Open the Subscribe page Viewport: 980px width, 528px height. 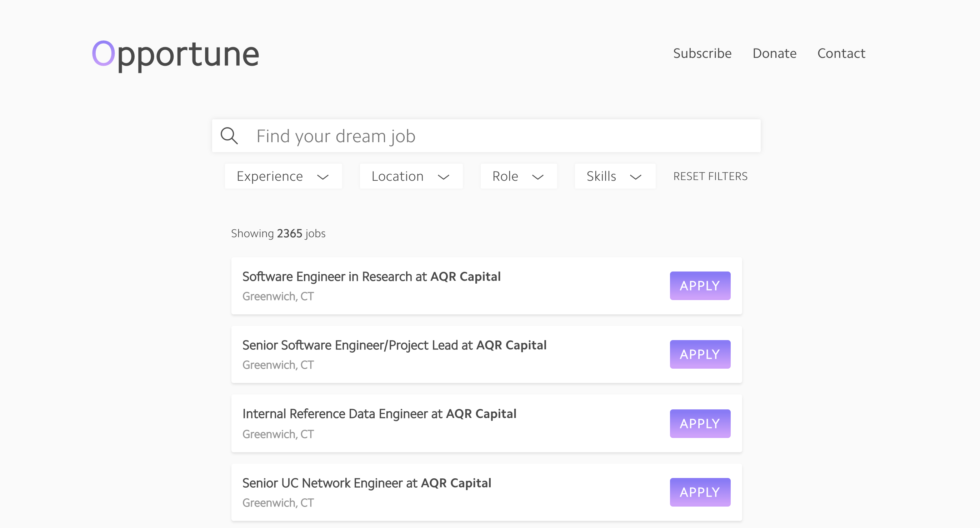coord(702,53)
